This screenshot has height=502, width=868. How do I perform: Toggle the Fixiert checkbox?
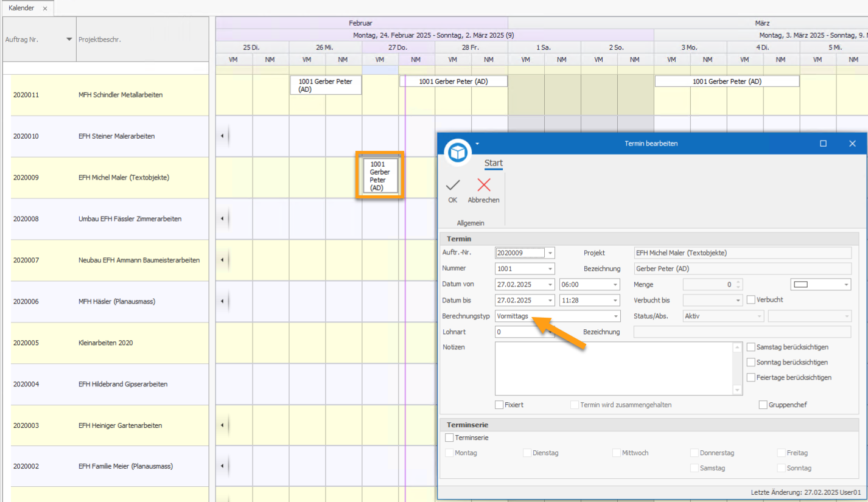[x=500, y=405]
